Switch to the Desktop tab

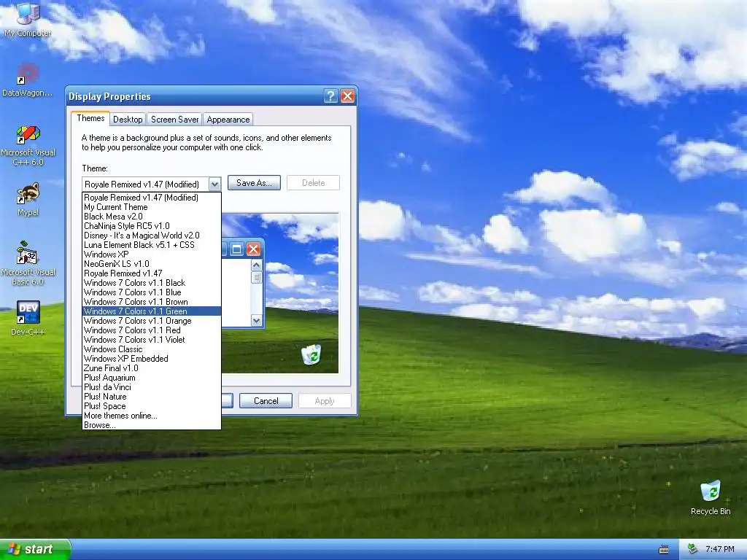click(128, 120)
